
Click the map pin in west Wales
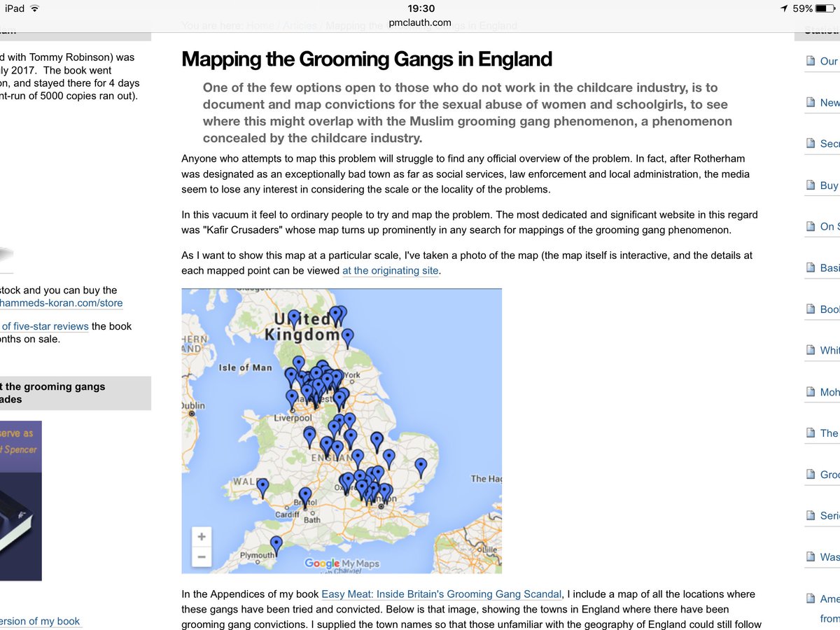point(262,487)
